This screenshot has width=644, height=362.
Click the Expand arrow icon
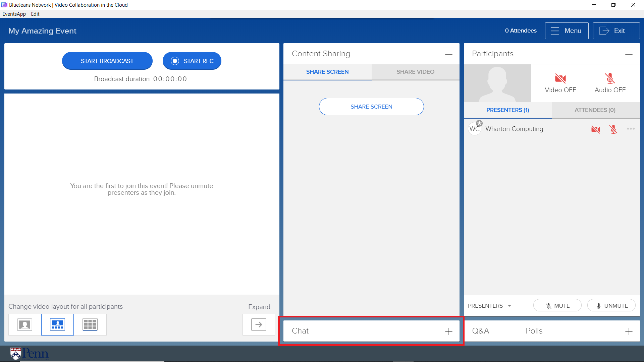(259, 324)
